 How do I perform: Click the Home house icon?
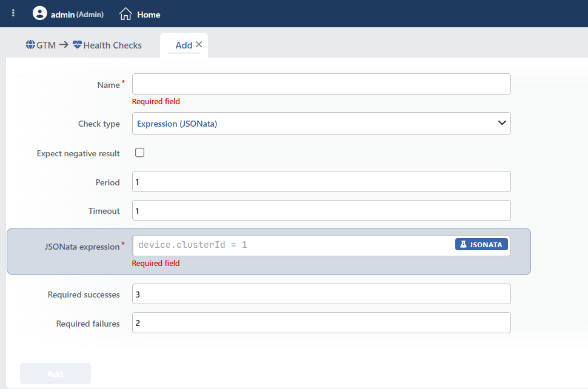click(125, 14)
